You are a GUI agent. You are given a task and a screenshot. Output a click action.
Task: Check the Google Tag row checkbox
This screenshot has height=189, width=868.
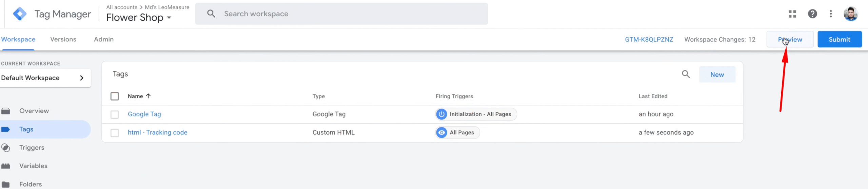(115, 115)
